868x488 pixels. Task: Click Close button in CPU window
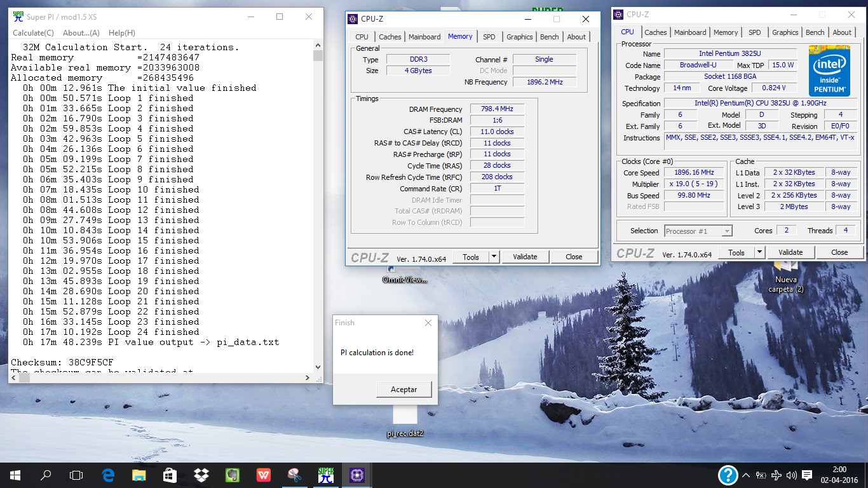[x=839, y=252]
